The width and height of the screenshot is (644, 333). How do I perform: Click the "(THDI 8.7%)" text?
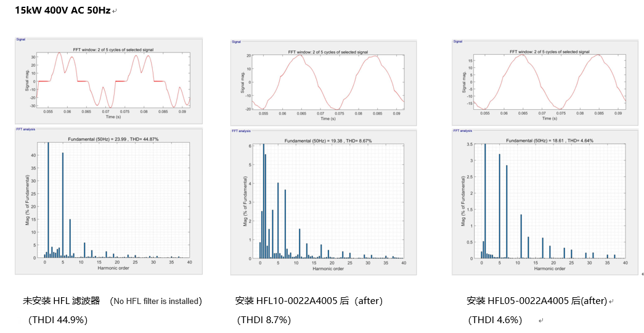point(264,319)
